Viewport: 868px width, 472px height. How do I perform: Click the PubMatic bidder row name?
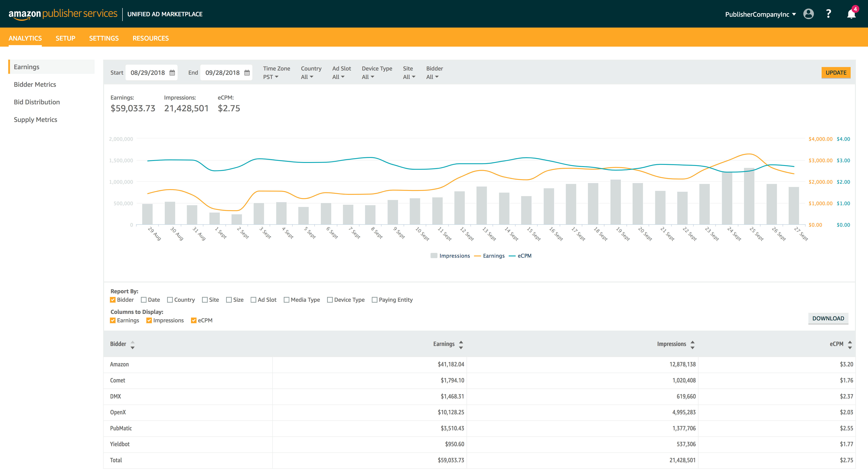121,428
